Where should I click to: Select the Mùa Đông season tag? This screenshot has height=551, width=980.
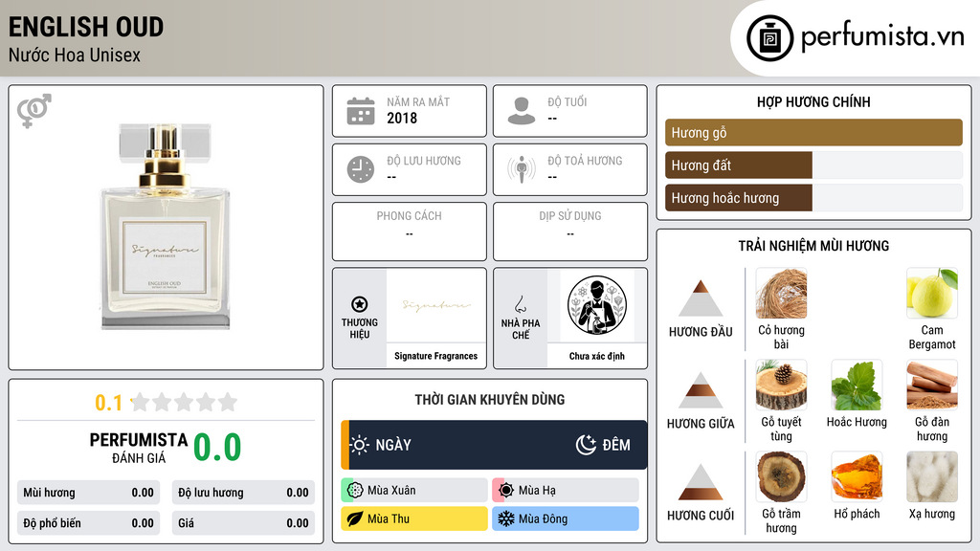(x=565, y=518)
